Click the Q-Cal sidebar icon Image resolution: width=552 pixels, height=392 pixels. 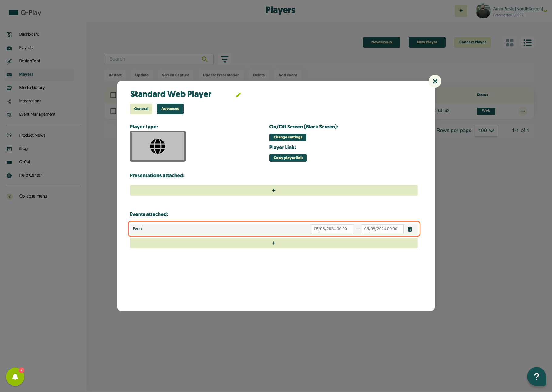pyautogui.click(x=9, y=162)
